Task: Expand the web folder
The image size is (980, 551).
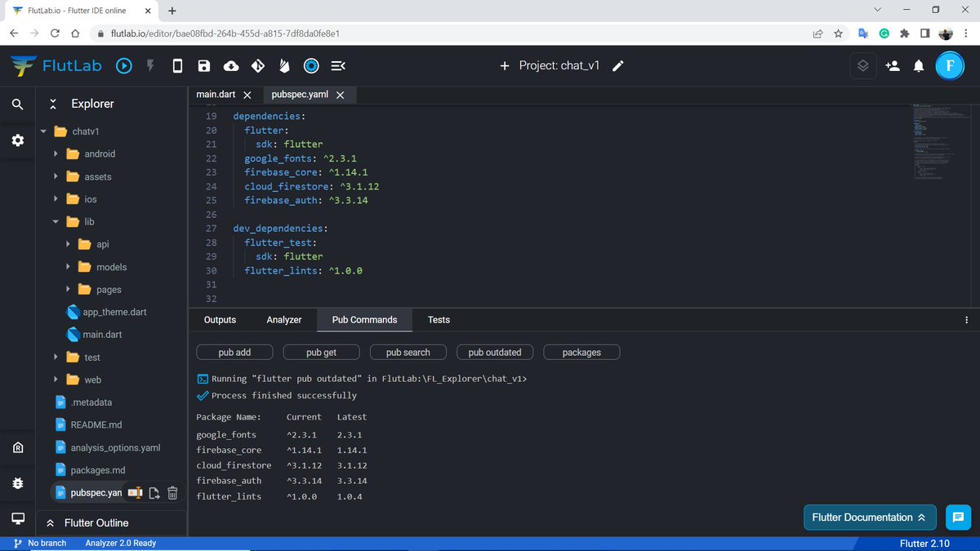Action: [55, 380]
